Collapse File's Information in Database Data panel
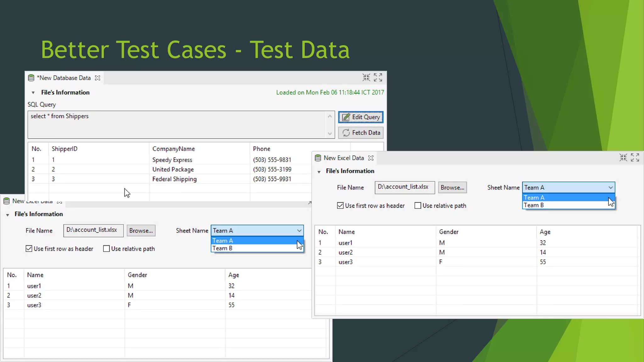Viewport: 644px width, 362px height. (x=33, y=93)
